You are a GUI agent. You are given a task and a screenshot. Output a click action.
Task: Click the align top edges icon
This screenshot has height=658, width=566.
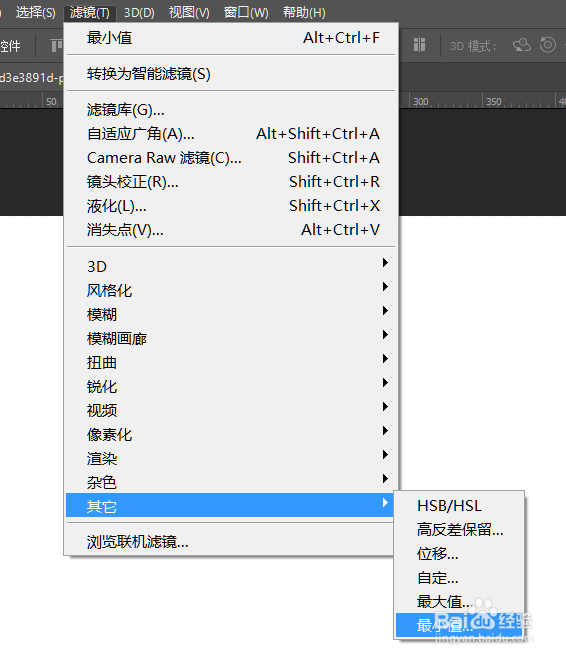[57, 45]
